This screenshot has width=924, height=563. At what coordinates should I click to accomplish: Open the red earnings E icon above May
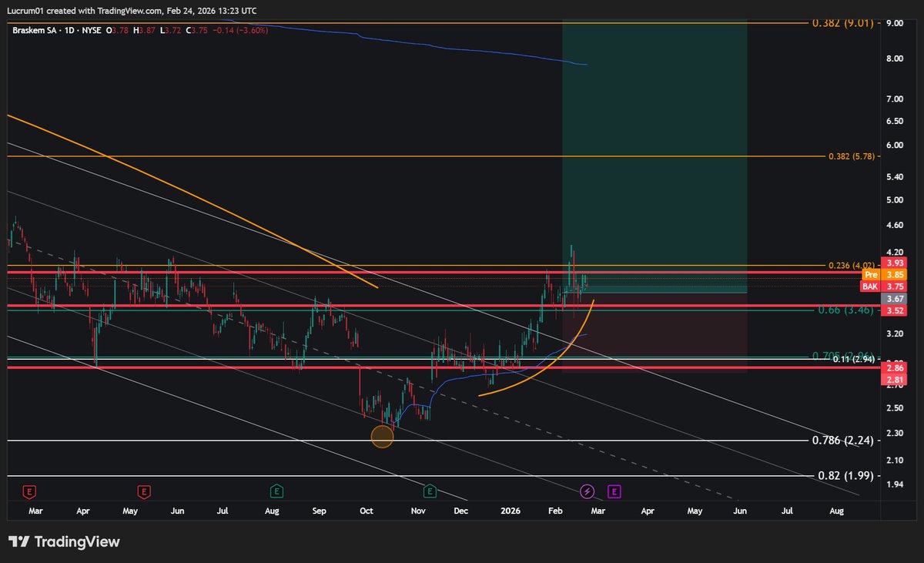(143, 491)
